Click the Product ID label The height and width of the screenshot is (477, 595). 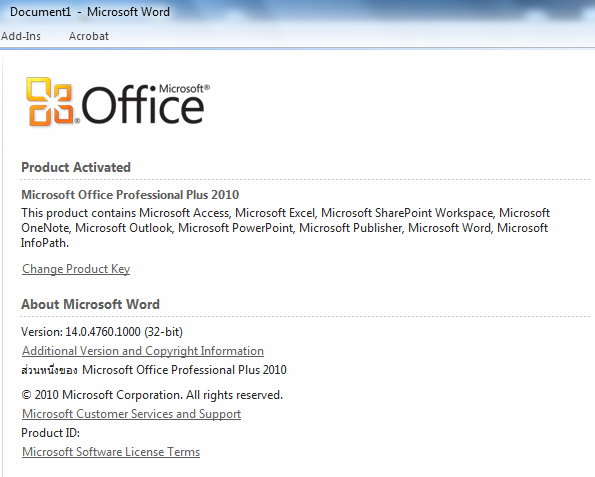[x=50, y=433]
